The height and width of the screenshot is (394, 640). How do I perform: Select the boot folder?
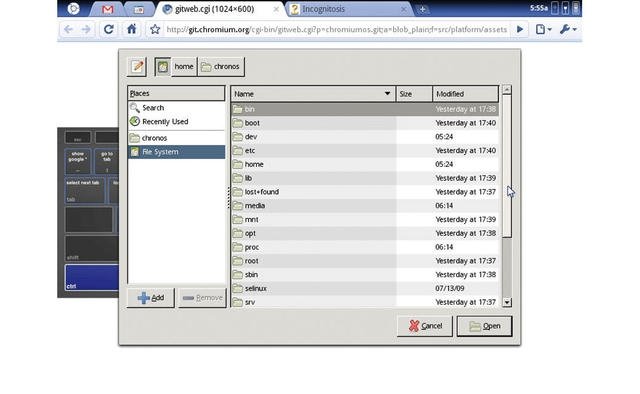coord(365,123)
